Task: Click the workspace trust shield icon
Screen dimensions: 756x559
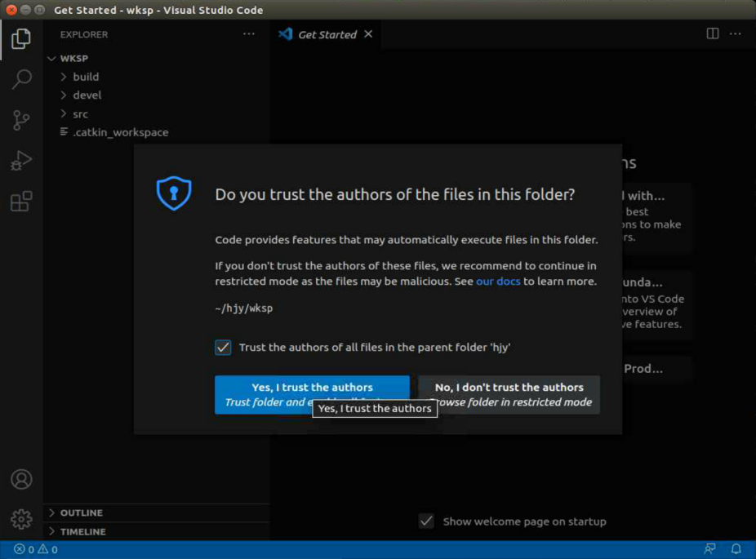Action: click(174, 193)
